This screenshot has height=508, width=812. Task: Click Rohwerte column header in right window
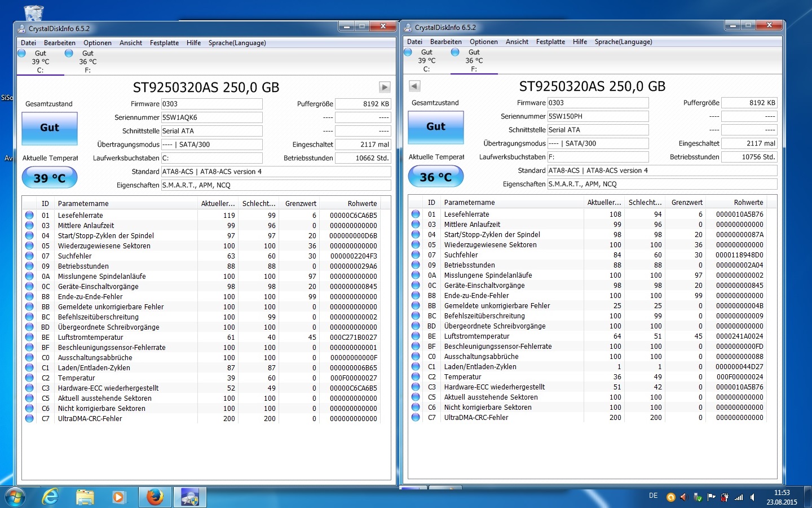(x=737, y=203)
